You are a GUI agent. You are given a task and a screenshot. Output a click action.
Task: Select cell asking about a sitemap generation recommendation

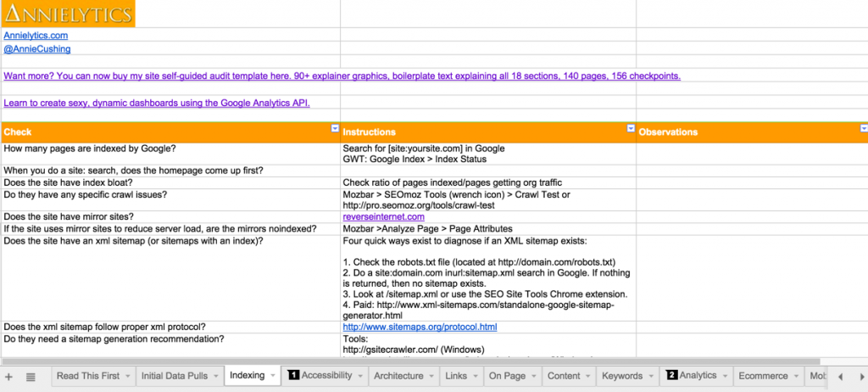[170, 344]
